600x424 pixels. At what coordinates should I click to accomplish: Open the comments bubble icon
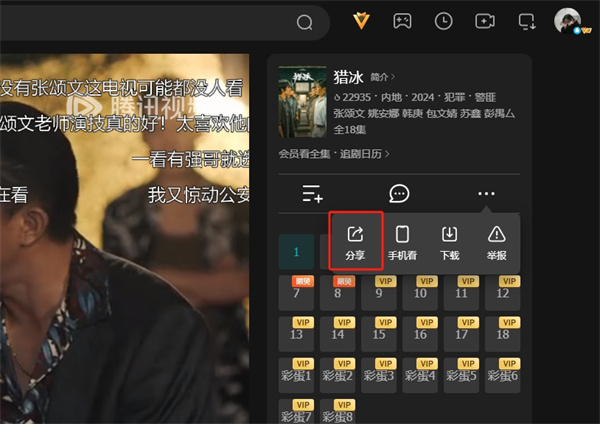pyautogui.click(x=399, y=193)
